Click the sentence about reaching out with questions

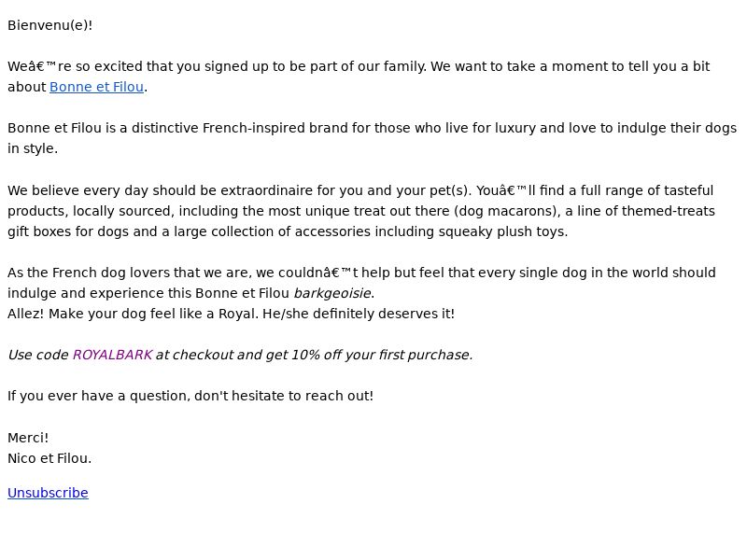190,396
